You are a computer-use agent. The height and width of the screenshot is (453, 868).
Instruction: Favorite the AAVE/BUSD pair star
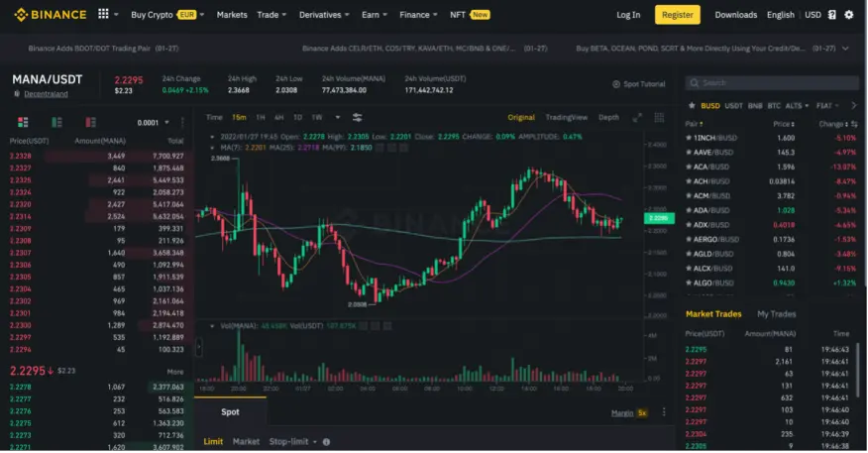tap(689, 153)
